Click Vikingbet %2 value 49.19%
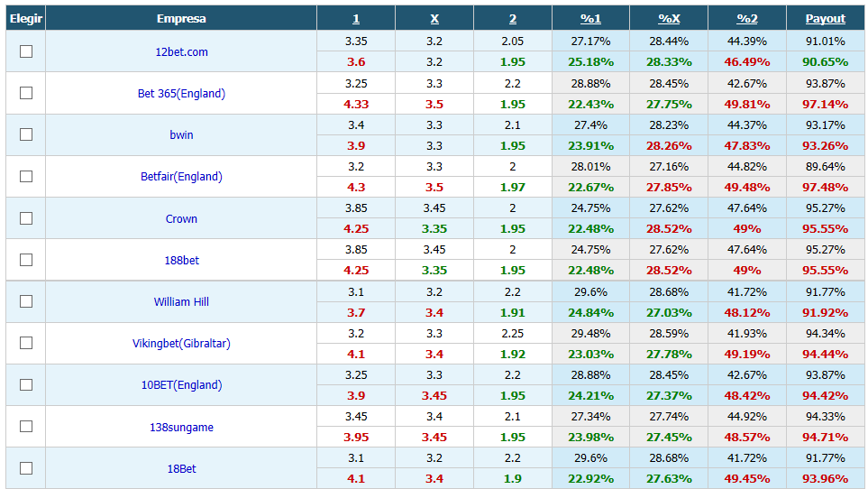 tap(746, 354)
